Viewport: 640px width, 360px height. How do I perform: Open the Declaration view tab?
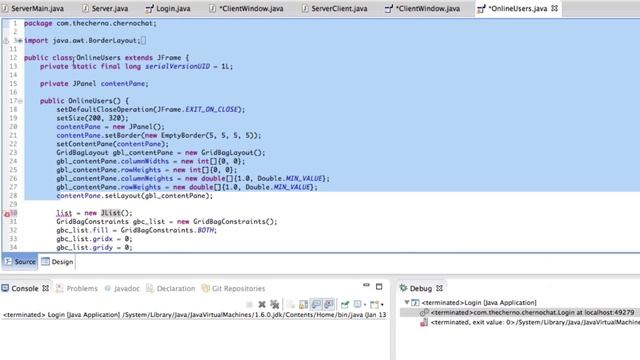coord(171,288)
